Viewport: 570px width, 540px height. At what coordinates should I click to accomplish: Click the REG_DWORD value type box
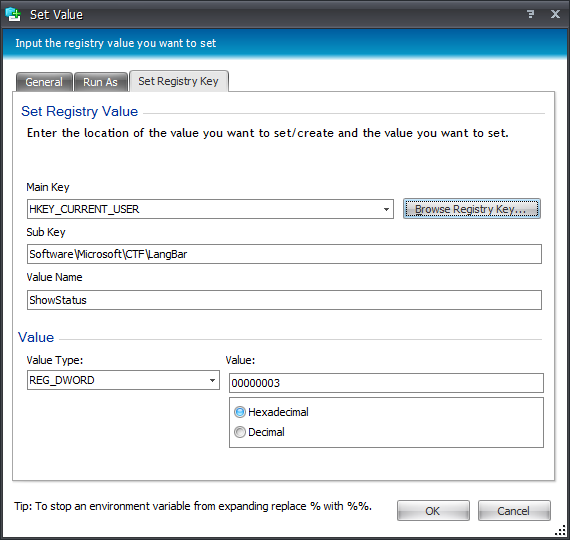pos(123,380)
